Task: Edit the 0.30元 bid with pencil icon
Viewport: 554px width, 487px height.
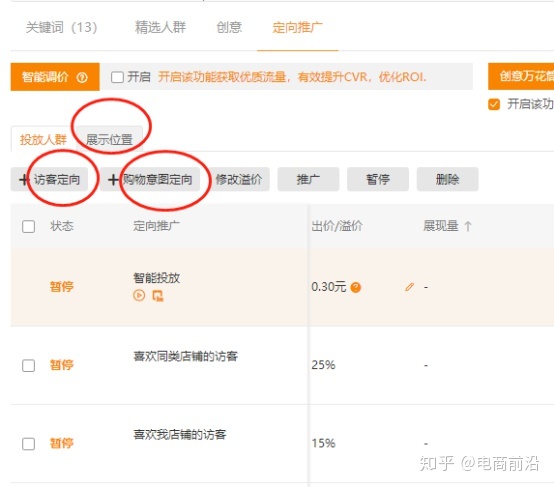Action: point(409,287)
